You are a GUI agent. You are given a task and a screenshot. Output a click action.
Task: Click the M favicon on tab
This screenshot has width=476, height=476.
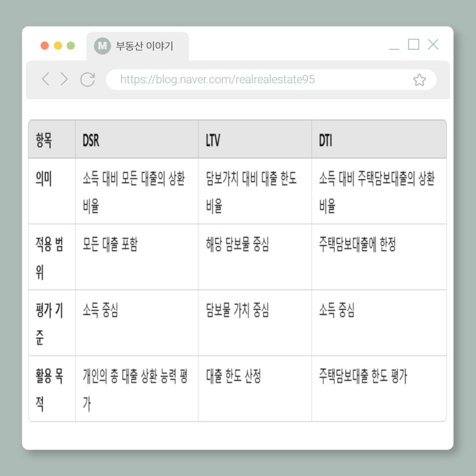click(102, 46)
